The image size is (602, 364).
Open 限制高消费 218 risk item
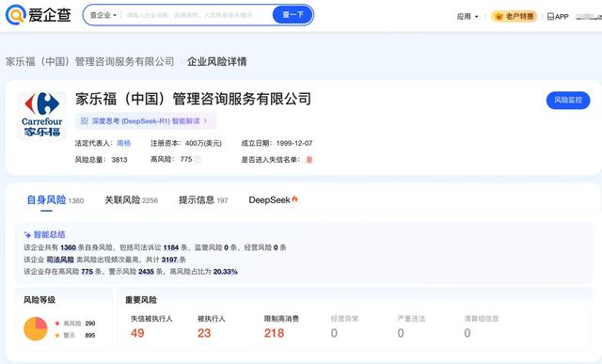[281, 326]
